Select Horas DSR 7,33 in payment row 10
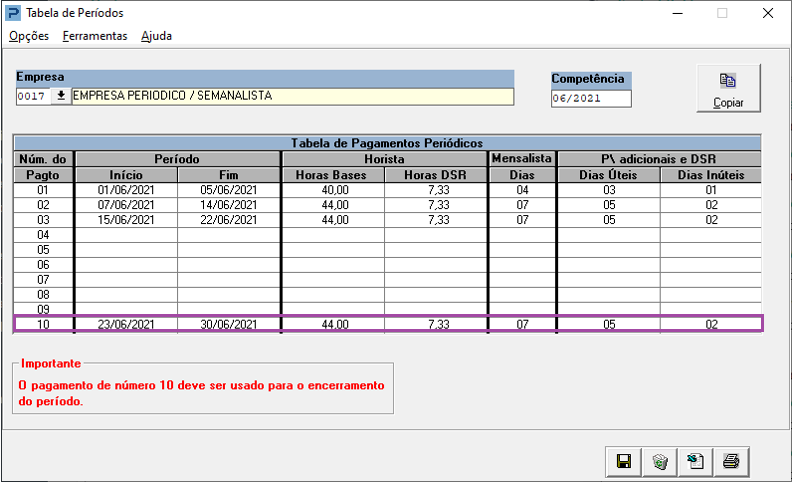Screen dimensions: 794x482 [x=436, y=325]
